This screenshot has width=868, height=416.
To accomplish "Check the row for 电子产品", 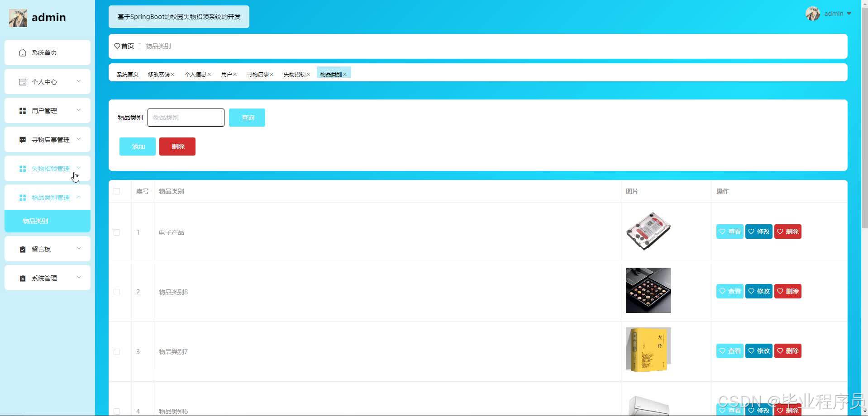I will pyautogui.click(x=117, y=232).
